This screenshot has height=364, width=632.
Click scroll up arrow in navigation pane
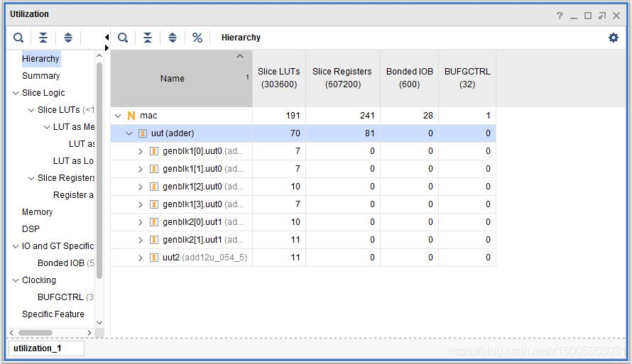(x=99, y=55)
